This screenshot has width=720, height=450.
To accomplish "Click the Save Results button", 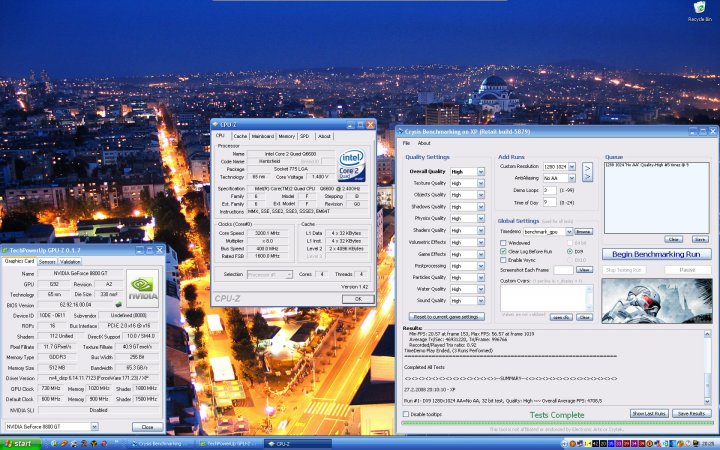I will pos(692,414).
